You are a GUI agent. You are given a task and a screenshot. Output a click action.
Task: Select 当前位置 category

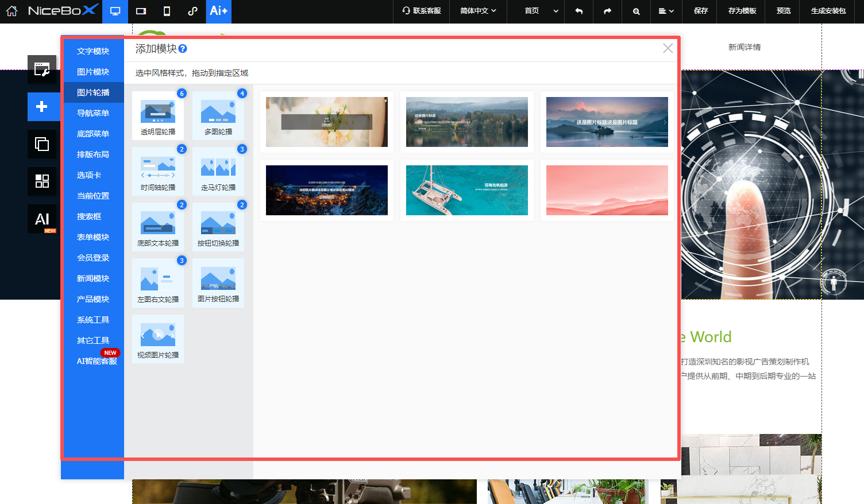93,196
